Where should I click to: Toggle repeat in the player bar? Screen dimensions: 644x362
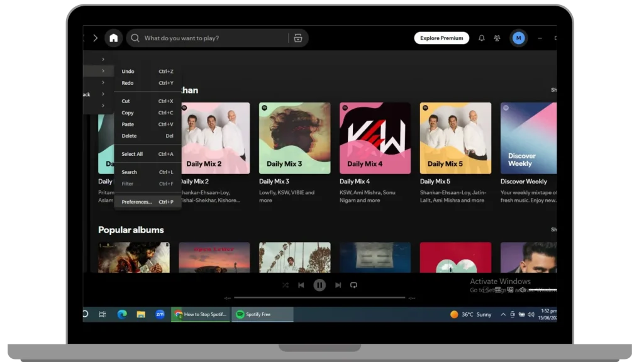(x=353, y=285)
